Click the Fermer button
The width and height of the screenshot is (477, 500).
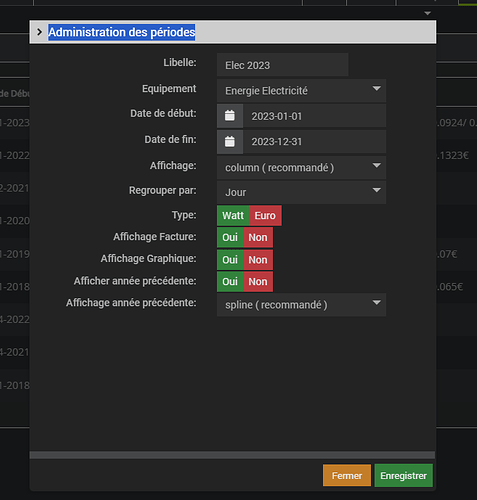[x=347, y=475]
